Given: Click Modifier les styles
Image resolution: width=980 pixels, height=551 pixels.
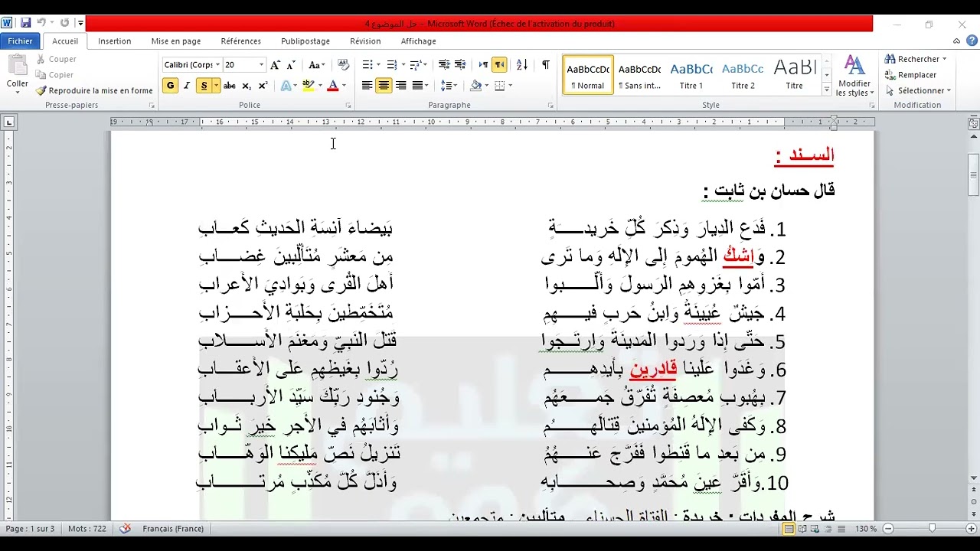Looking at the screenshot, I should coord(854,76).
